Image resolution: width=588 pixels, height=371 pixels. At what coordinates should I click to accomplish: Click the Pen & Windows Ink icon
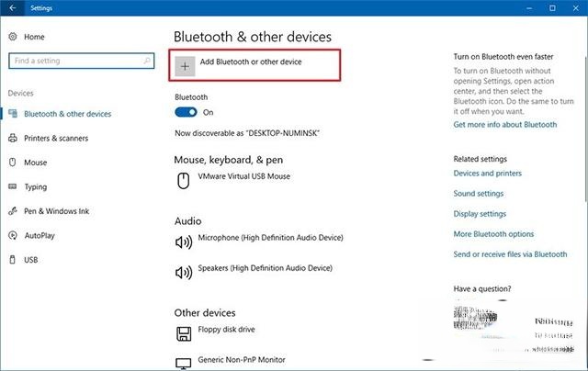click(13, 211)
